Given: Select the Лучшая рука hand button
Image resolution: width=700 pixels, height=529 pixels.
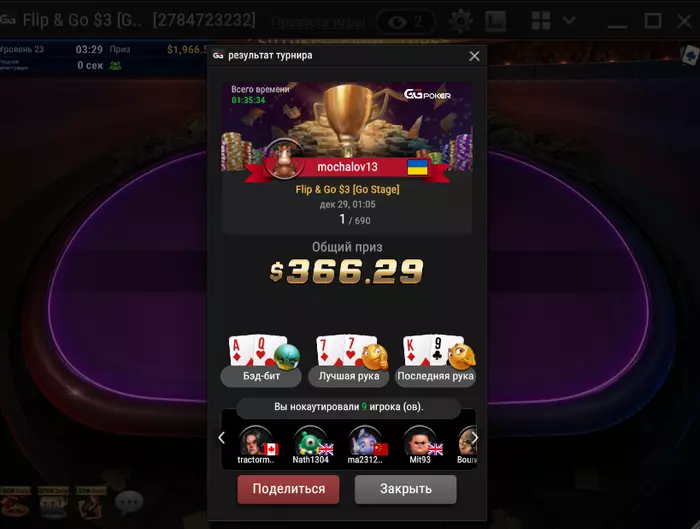Looking at the screenshot, I should click(349, 376).
